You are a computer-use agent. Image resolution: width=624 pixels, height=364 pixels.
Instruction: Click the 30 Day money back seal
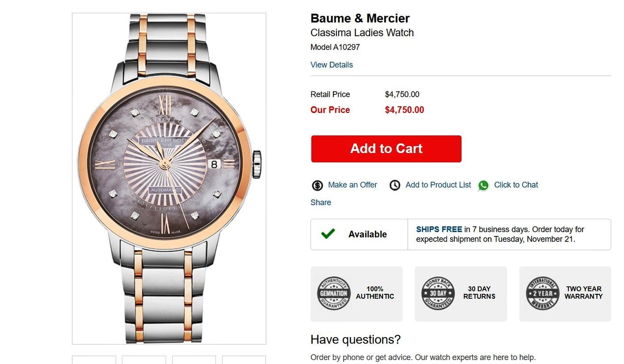(x=438, y=293)
